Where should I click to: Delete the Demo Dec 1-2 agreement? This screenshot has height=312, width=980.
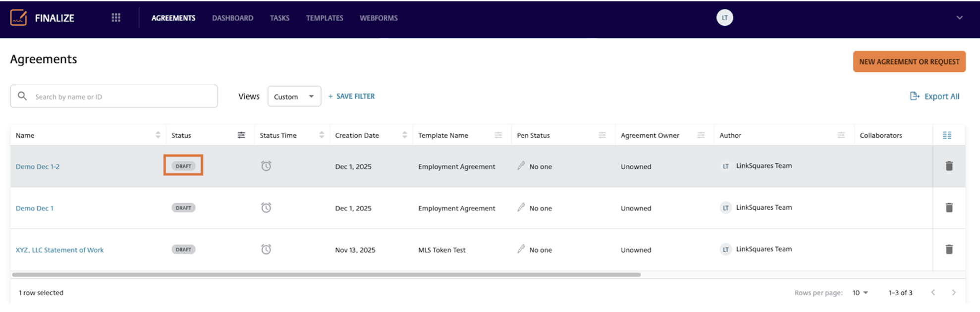point(949,166)
